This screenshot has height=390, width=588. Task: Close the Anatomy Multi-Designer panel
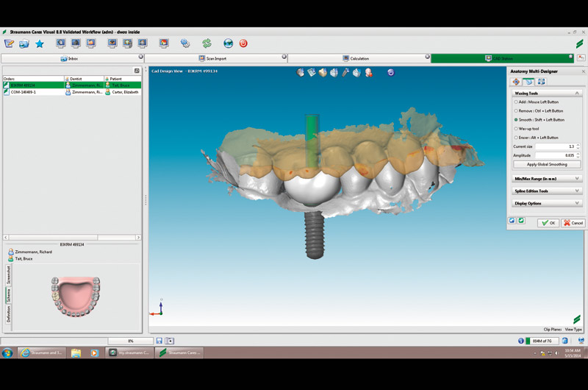[x=583, y=71]
